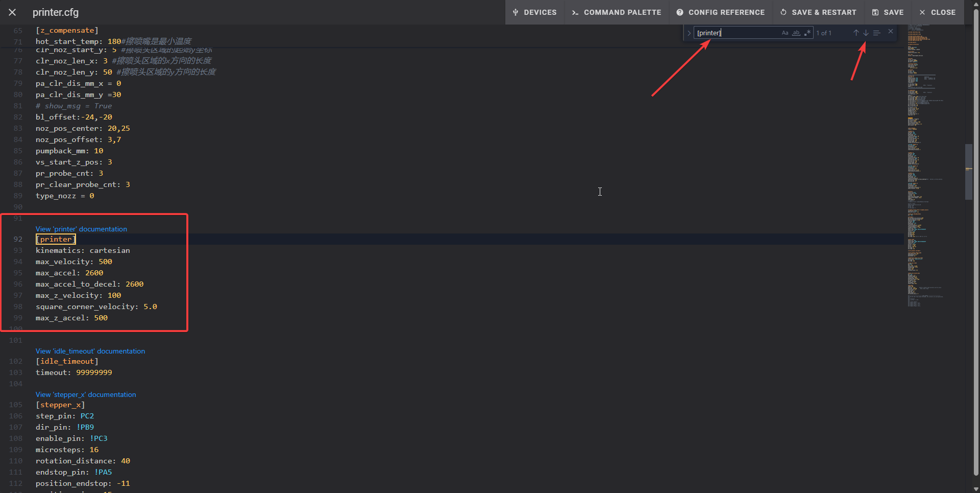Open the Config Reference
980x493 pixels.
(721, 12)
